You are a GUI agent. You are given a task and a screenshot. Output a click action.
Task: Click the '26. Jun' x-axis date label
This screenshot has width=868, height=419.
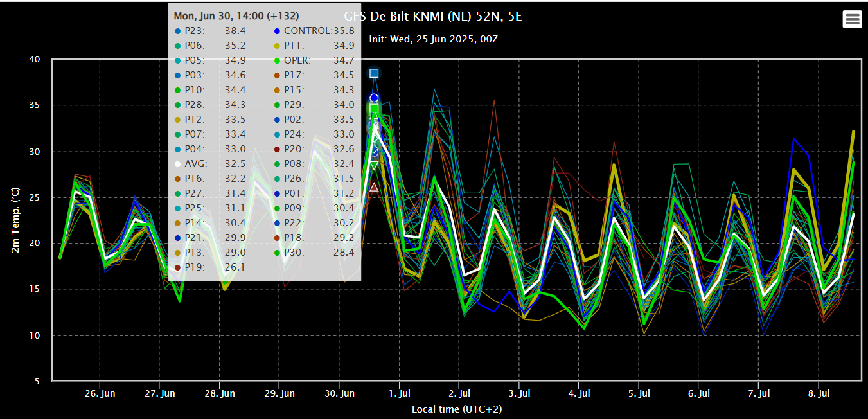[100, 393]
